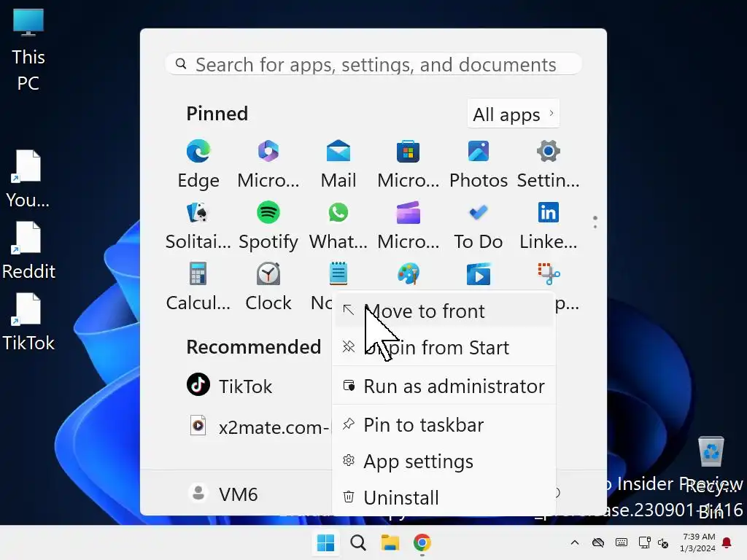This screenshot has width=747, height=560.
Task: Show hidden system tray icons
Action: (575, 542)
